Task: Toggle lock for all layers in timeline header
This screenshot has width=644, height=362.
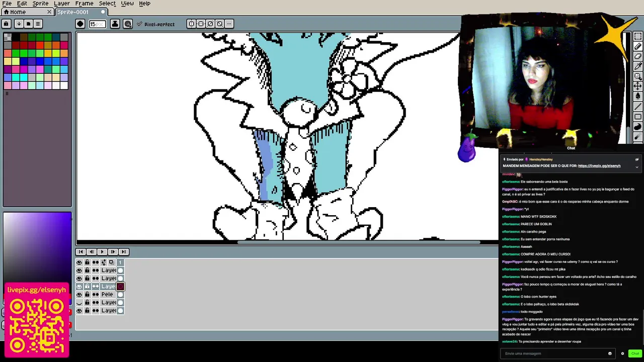Action: point(87,262)
